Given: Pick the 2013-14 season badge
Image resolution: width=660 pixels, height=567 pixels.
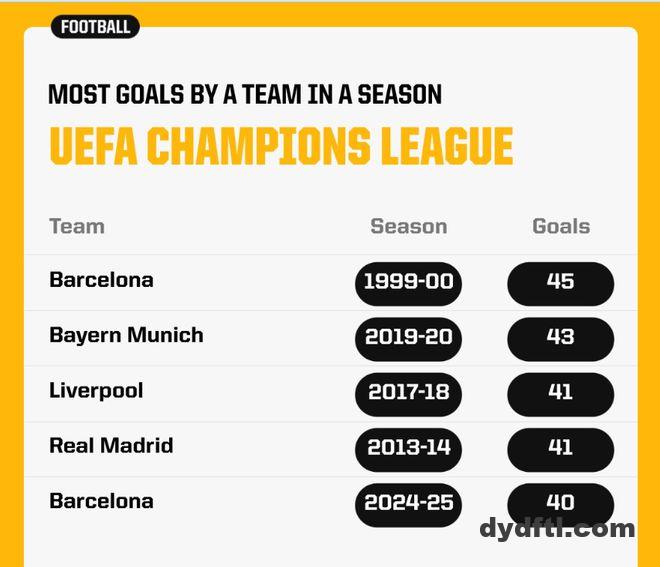Looking at the screenshot, I should click(x=408, y=448).
